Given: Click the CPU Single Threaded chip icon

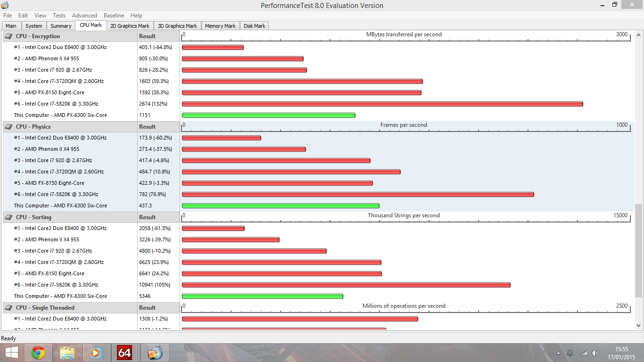Looking at the screenshot, I should coord(8,307).
